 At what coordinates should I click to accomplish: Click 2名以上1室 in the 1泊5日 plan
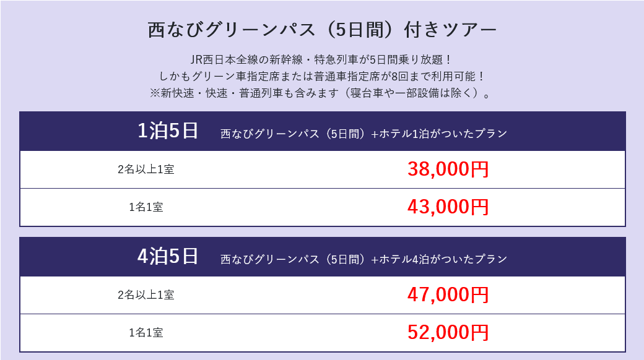click(x=146, y=169)
